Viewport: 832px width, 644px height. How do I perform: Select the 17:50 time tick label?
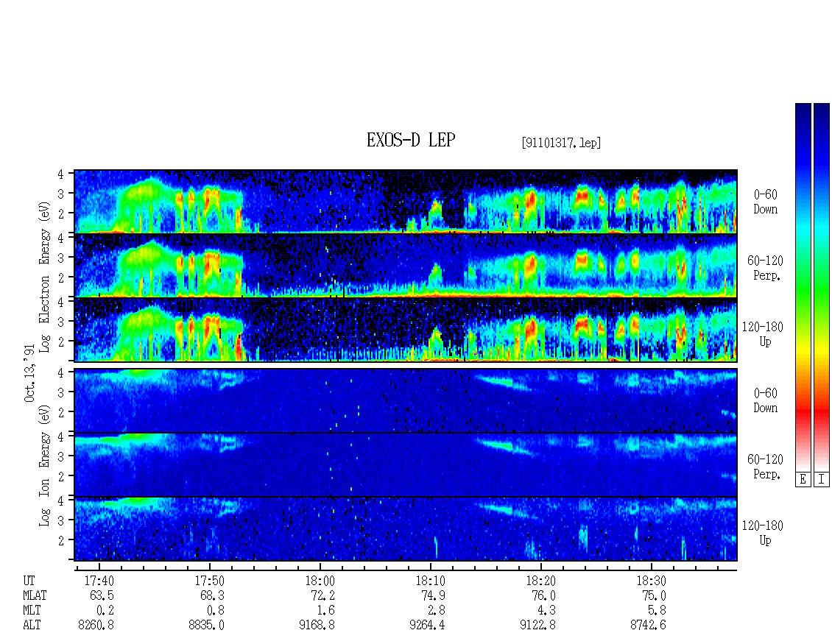(x=210, y=581)
